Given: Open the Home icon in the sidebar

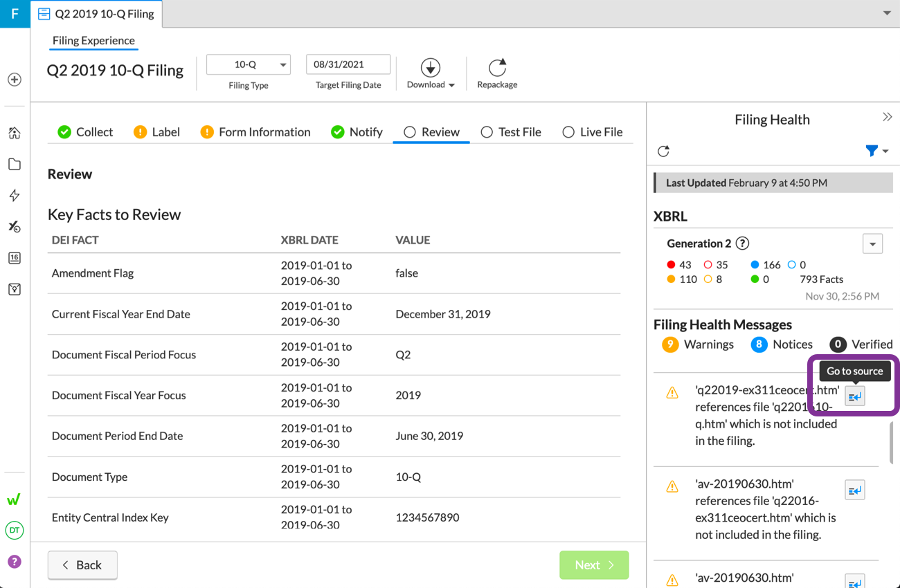Looking at the screenshot, I should 15,133.
